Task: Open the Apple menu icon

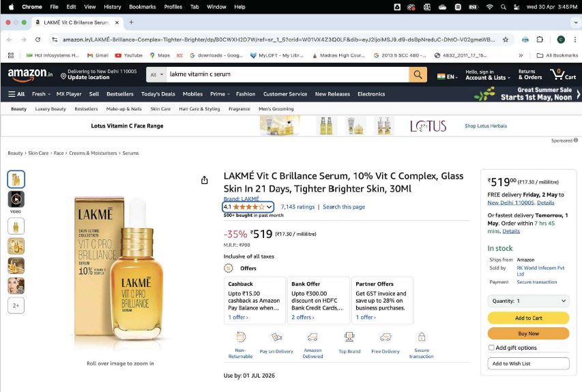Action: click(x=11, y=7)
